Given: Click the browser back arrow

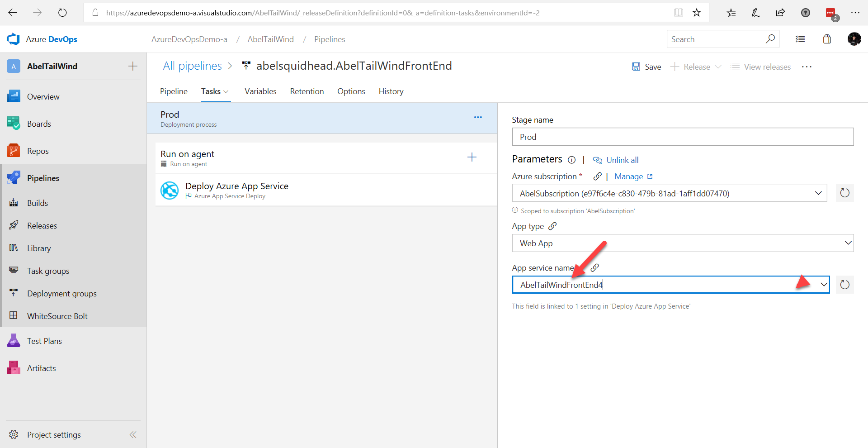Looking at the screenshot, I should coord(13,13).
